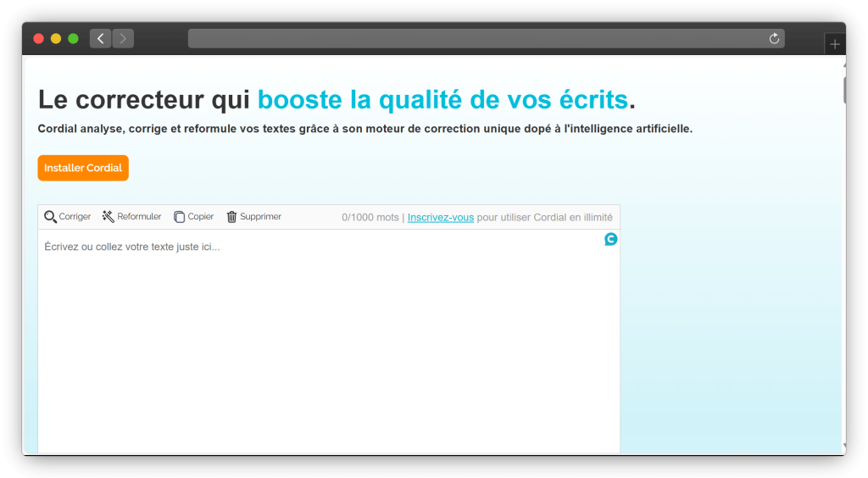
Task: Select the Reformuler magic wand icon
Action: [108, 217]
